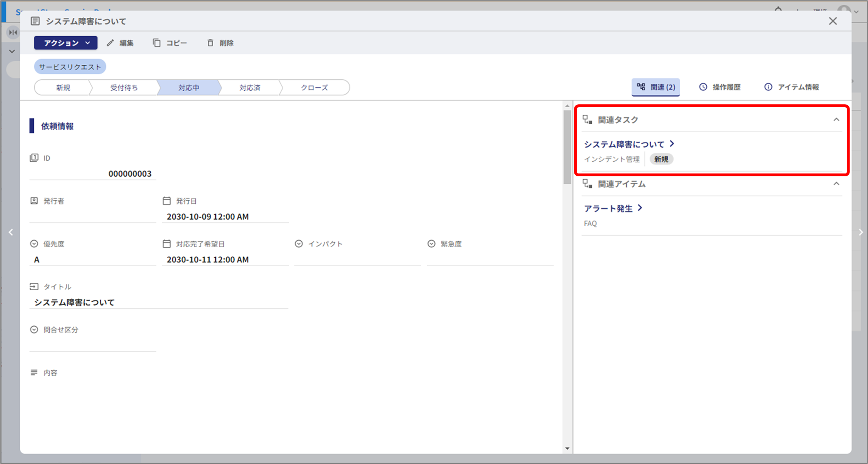
Task: Click the Copy (コピー) icon
Action: pyautogui.click(x=157, y=43)
